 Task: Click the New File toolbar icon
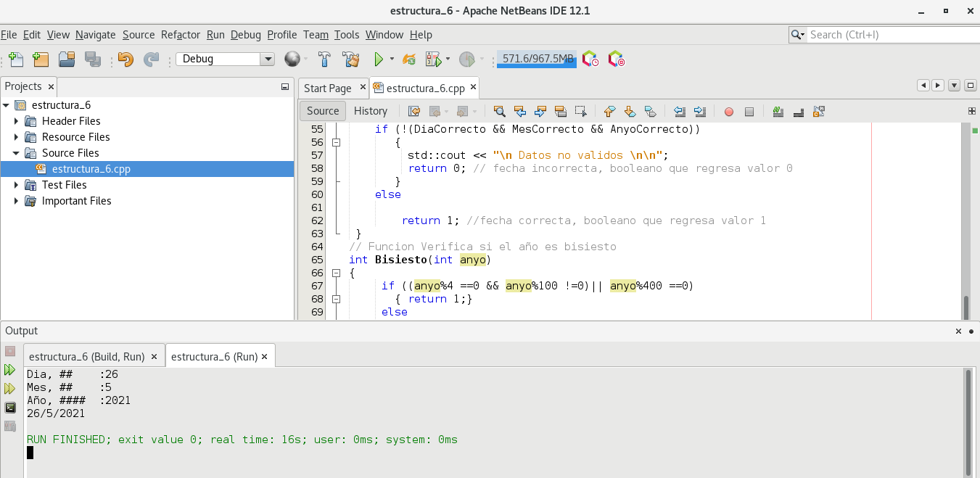coord(15,59)
